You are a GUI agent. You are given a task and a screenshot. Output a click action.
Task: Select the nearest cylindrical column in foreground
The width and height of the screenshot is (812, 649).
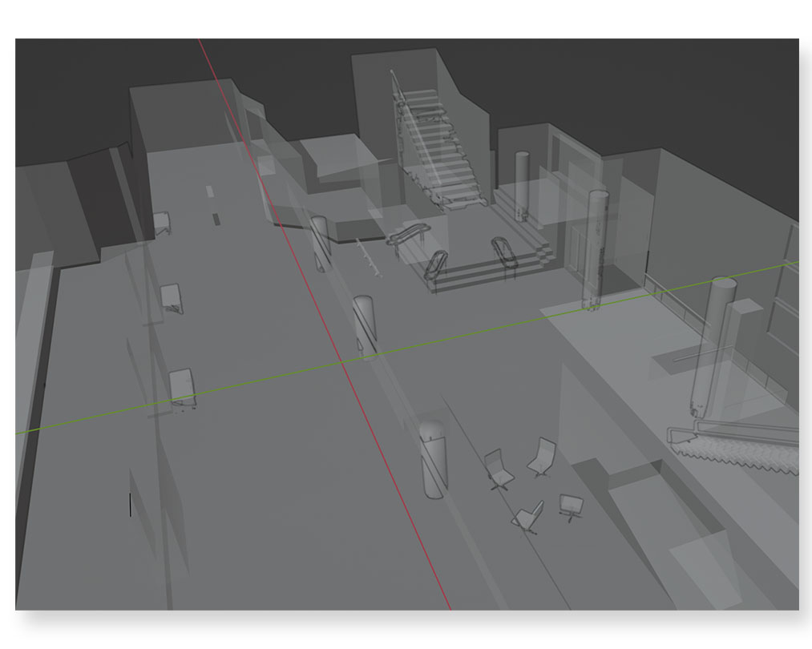click(433, 458)
